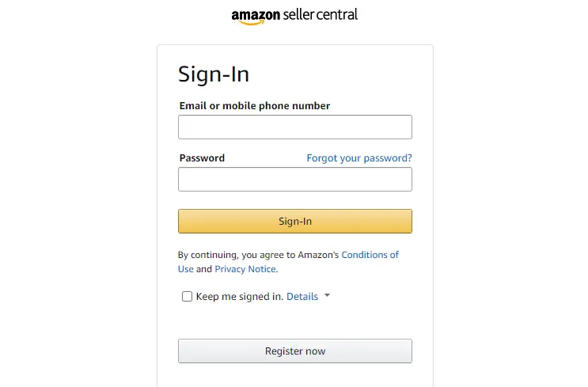Enable the 'Keep me signed in' checkbox
The height and width of the screenshot is (387, 588).
pyautogui.click(x=187, y=297)
